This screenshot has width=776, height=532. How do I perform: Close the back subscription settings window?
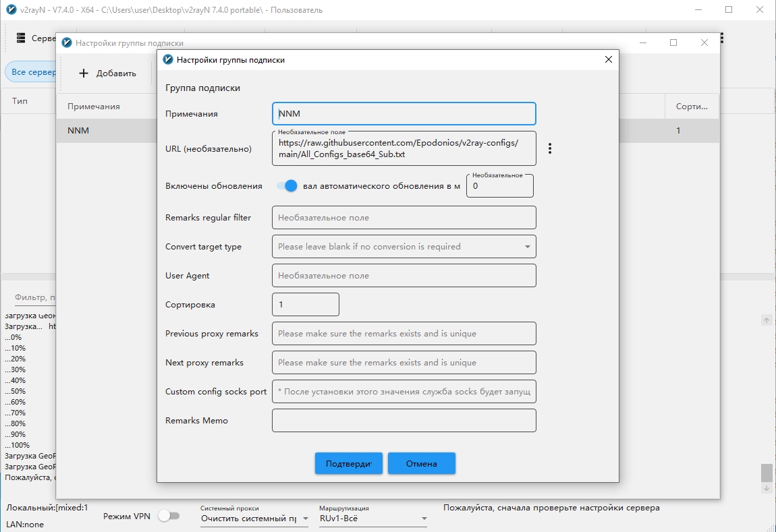(704, 42)
